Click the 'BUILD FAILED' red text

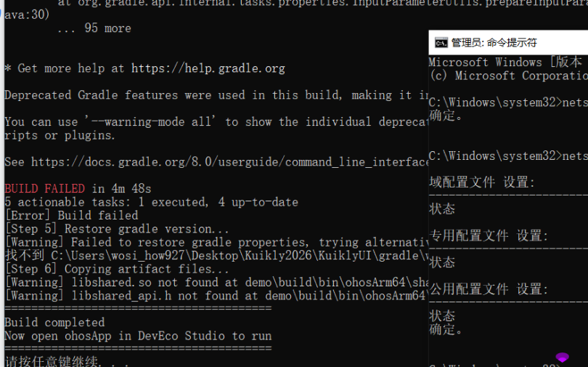(44, 188)
